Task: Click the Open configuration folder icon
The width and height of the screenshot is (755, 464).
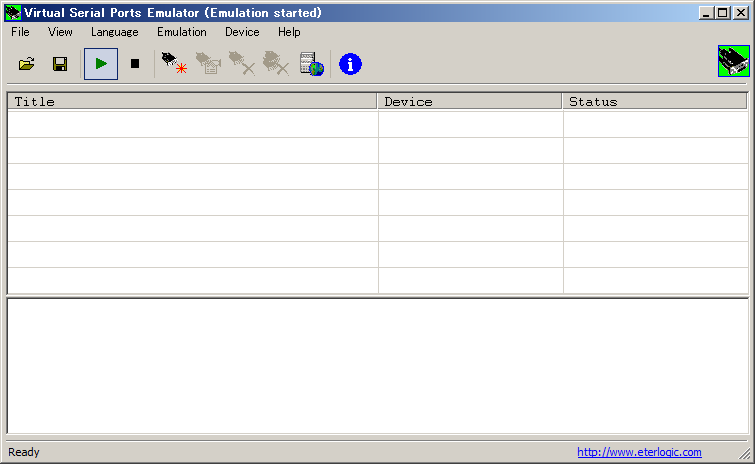Action: click(x=27, y=64)
